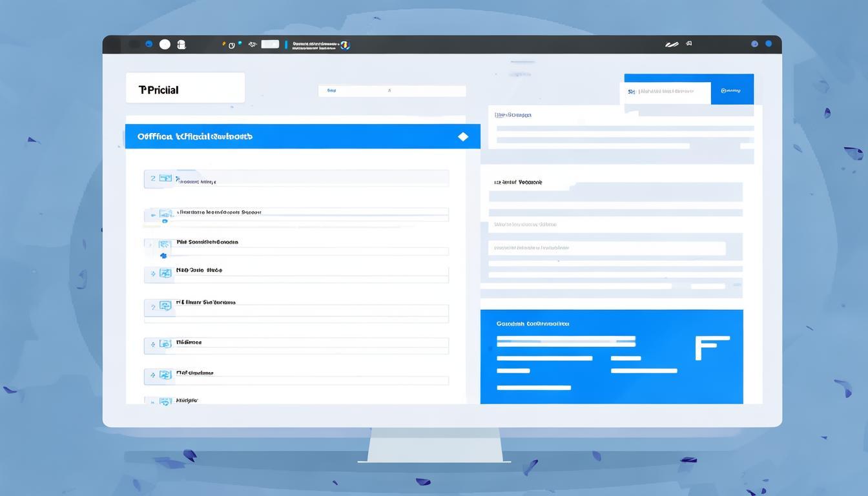
Task: Click the database icon in top bar
Action: click(181, 45)
